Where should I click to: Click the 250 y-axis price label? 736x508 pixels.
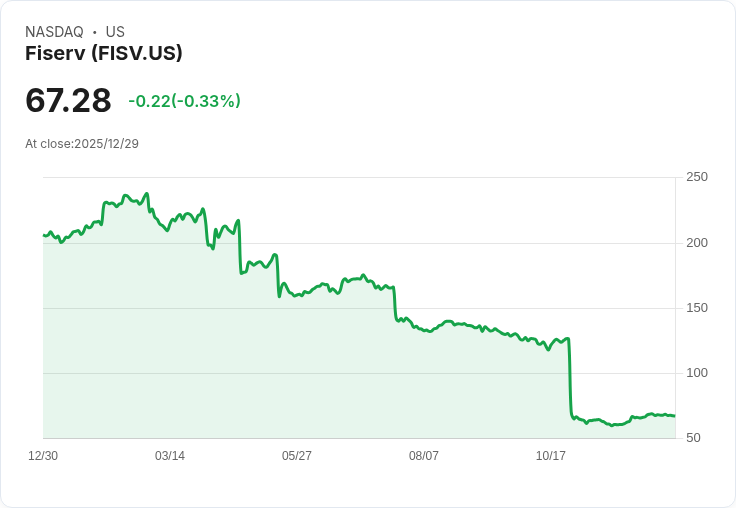click(x=697, y=177)
